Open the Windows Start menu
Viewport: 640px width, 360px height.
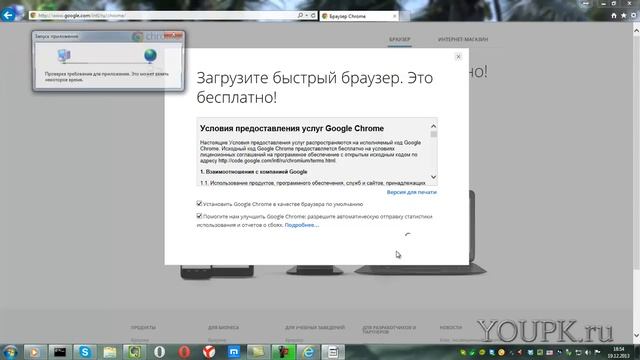(x=10, y=352)
